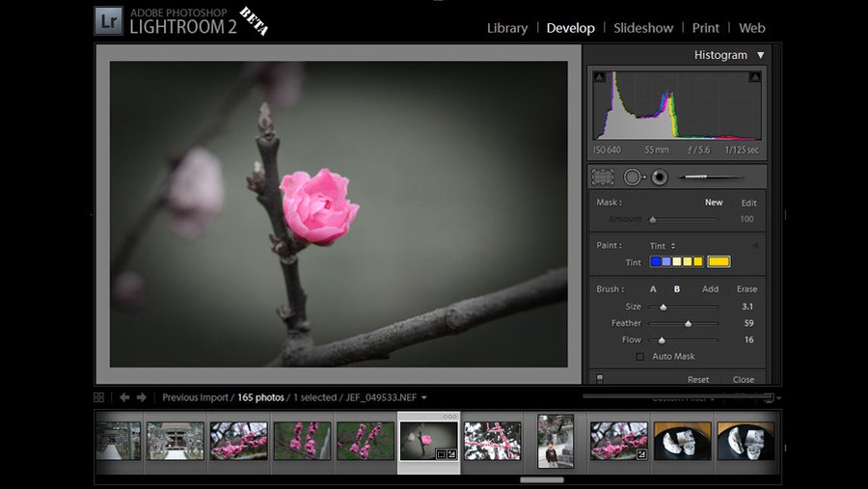The width and height of the screenshot is (868, 489).
Task: Collapse the Histogram panel triangle
Action: [761, 55]
